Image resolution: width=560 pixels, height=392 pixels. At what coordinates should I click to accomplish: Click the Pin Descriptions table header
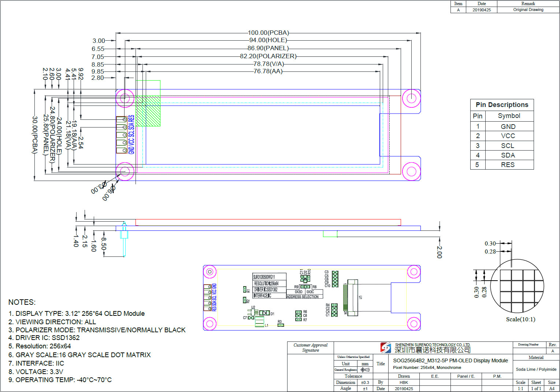pyautogui.click(x=502, y=105)
